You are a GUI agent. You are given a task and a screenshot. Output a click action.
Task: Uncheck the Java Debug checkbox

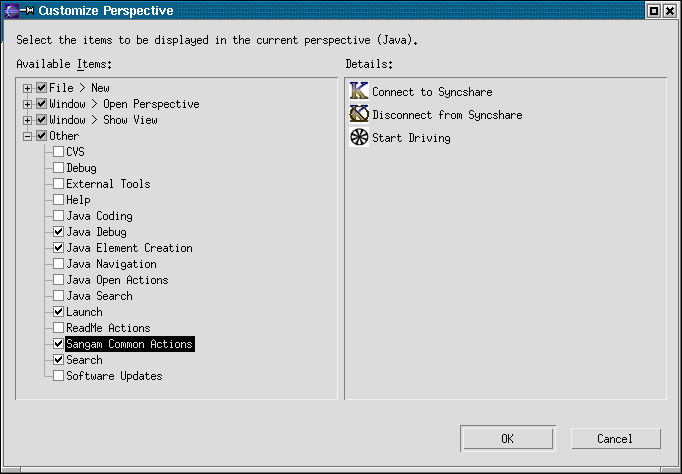(x=59, y=232)
